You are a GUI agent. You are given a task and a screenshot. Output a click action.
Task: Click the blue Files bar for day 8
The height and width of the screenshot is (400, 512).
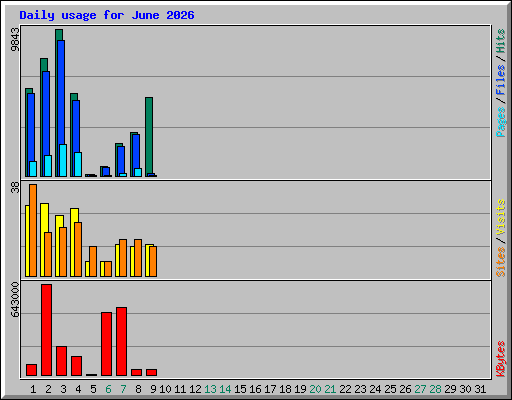136,152
